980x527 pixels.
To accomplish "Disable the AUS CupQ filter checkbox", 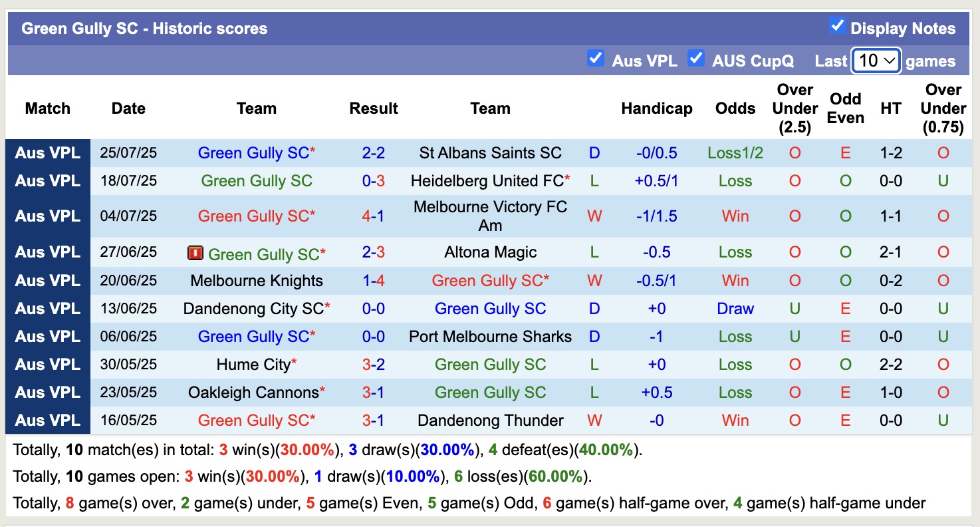I will coord(696,59).
